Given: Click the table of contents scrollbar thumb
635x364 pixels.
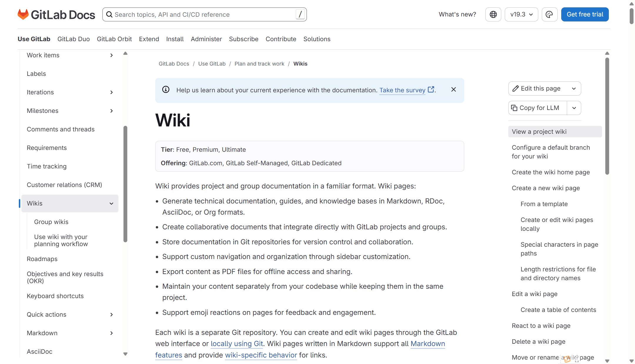Looking at the screenshot, I should coord(607,116).
